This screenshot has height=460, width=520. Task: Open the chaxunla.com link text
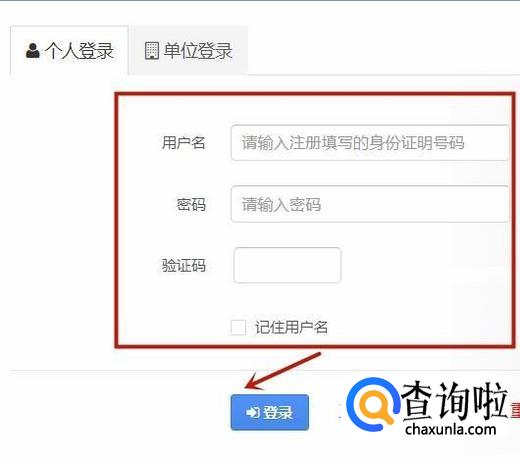(x=451, y=429)
